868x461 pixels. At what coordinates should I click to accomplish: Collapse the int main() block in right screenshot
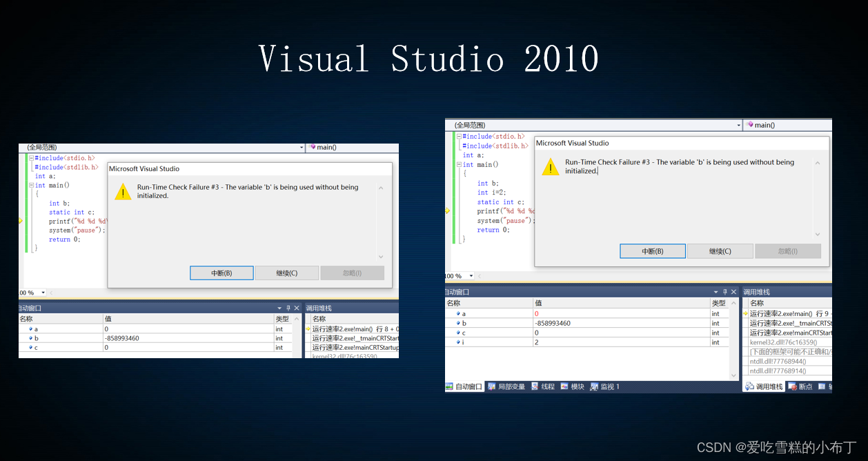pos(459,164)
